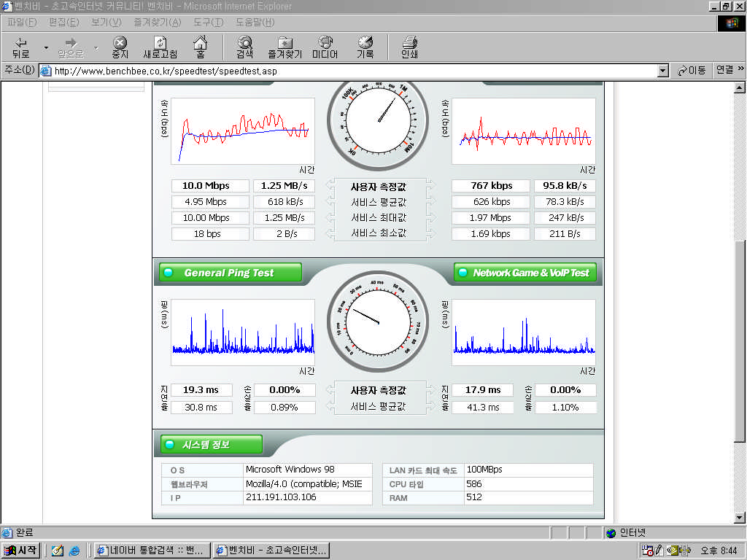
Task: Open the Media (미디어) toolbar icon
Action: (x=325, y=47)
